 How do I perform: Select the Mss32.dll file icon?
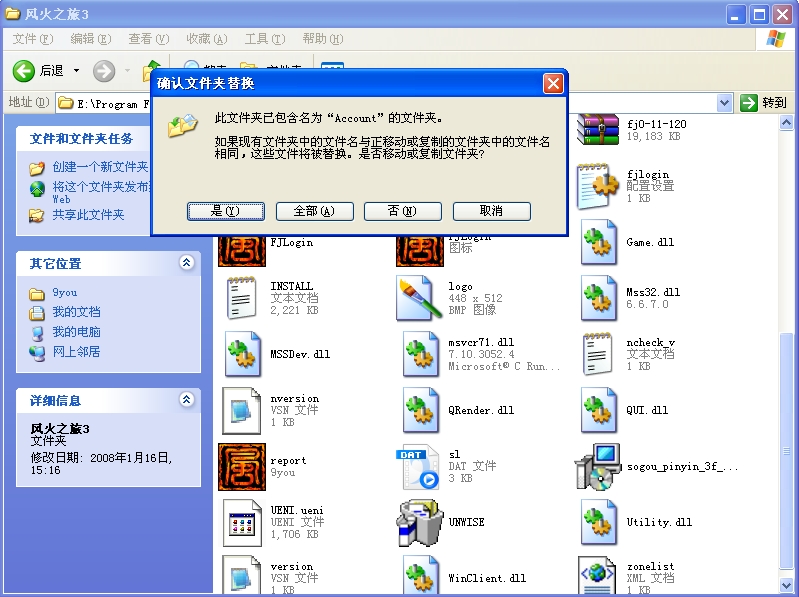pos(598,298)
